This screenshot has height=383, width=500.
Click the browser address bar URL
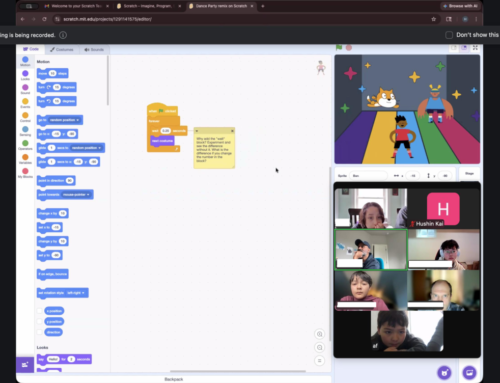point(108,19)
